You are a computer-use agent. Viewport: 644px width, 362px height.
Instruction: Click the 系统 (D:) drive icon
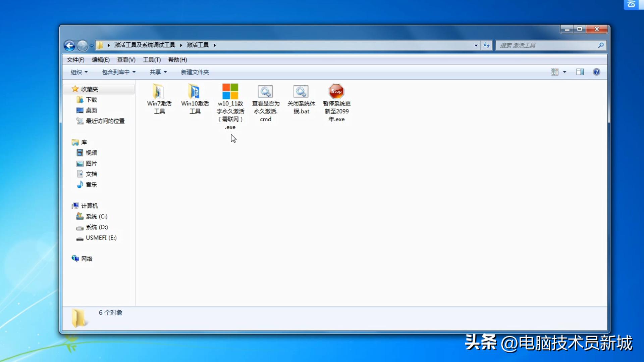[x=80, y=227]
